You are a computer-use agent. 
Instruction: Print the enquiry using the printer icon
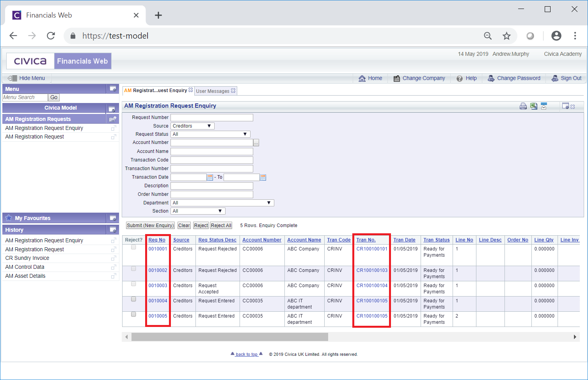(523, 106)
